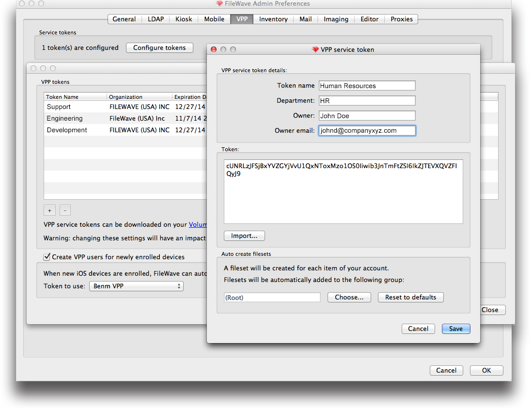Viewport: 532px width, 408px height.
Task: Select the Kiosk tab
Action: [184, 19]
